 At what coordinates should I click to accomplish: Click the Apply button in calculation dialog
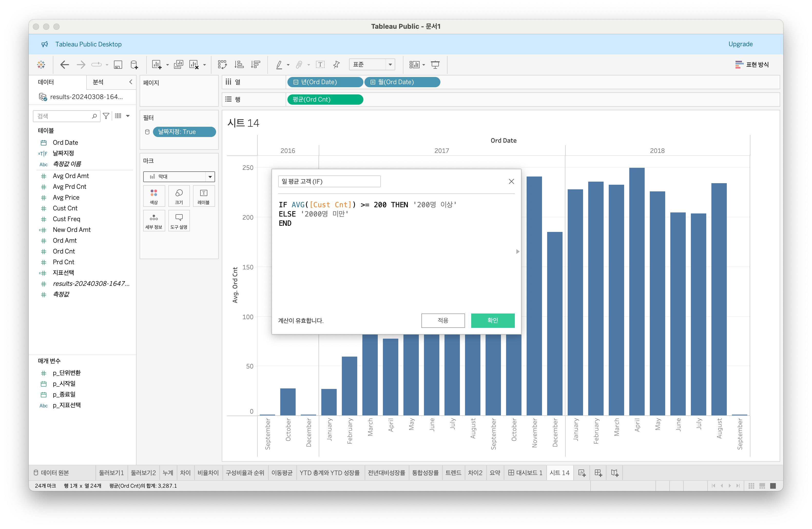pyautogui.click(x=443, y=320)
